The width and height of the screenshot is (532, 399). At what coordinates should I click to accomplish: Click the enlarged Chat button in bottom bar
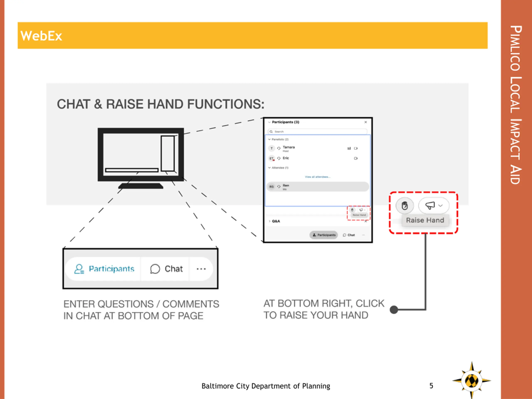(166, 269)
